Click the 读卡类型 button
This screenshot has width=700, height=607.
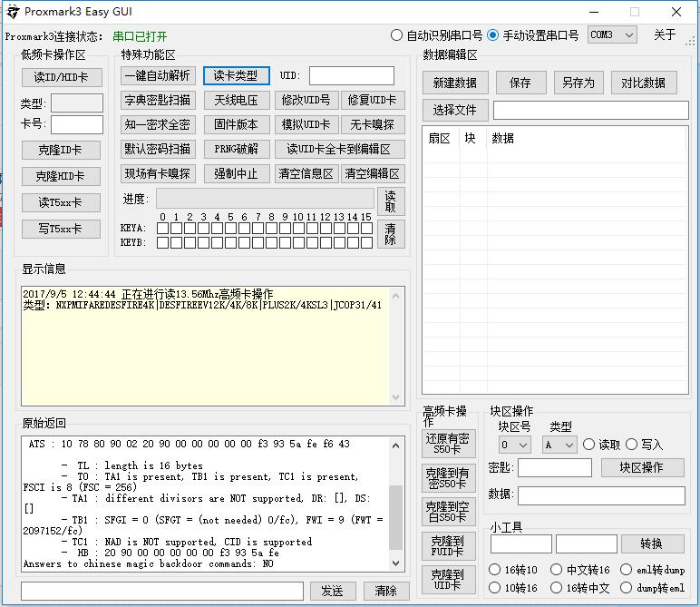pos(236,75)
